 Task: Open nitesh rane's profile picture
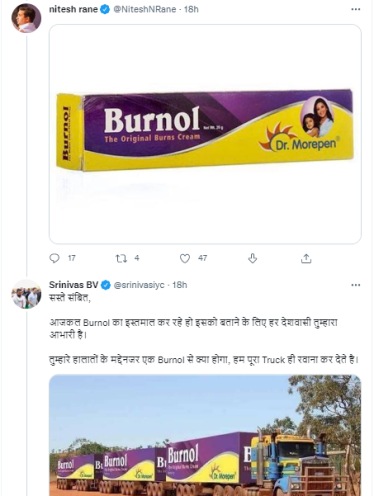[x=26, y=19]
